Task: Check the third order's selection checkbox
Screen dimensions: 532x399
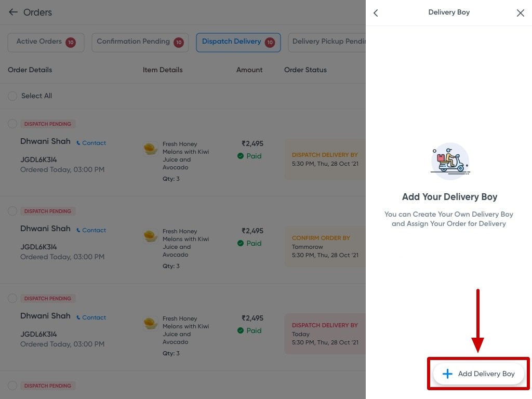Action: click(x=12, y=298)
